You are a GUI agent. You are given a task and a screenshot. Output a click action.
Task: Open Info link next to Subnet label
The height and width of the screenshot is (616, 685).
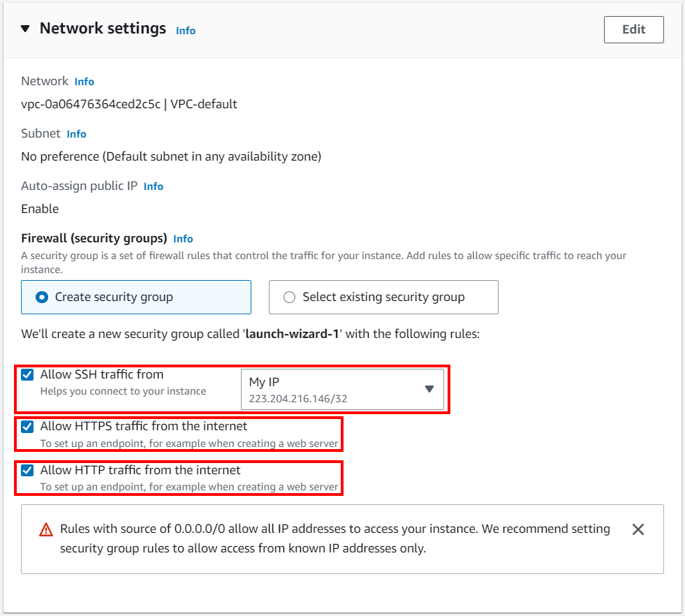[76, 134]
